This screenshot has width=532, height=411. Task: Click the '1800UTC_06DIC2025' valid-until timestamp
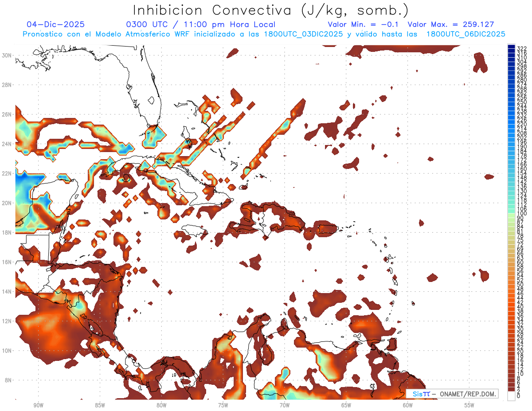465,34
